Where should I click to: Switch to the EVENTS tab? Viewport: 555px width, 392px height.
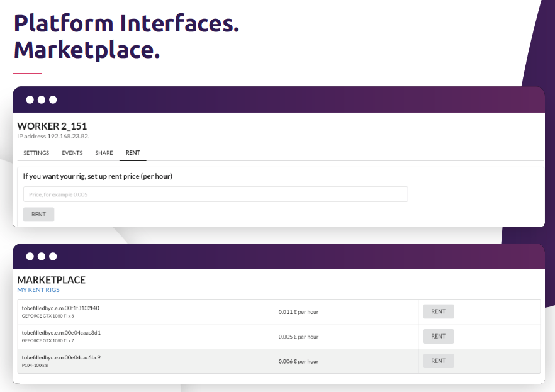point(72,153)
